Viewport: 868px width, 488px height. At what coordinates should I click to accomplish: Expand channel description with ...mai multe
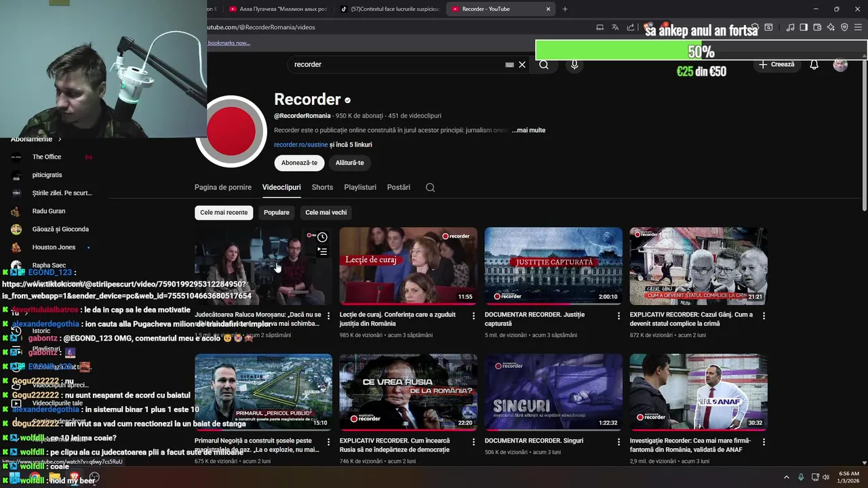[x=528, y=130]
